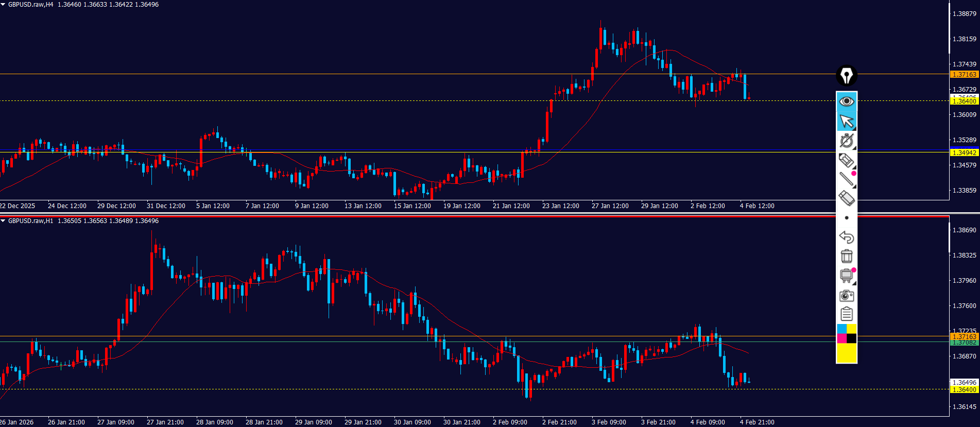
Task: Click the orange 1.37163 price label on H4
Action: pyautogui.click(x=964, y=75)
